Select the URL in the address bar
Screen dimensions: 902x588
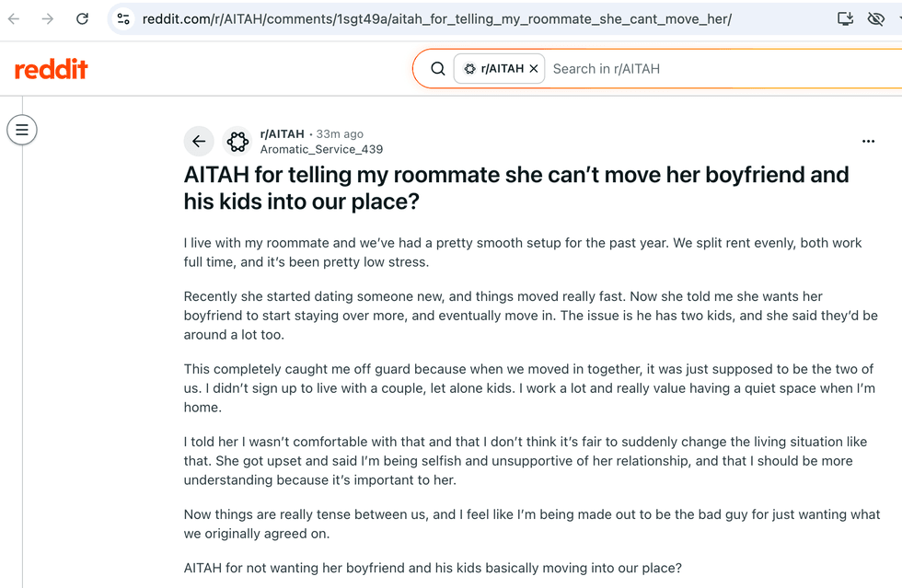437,19
